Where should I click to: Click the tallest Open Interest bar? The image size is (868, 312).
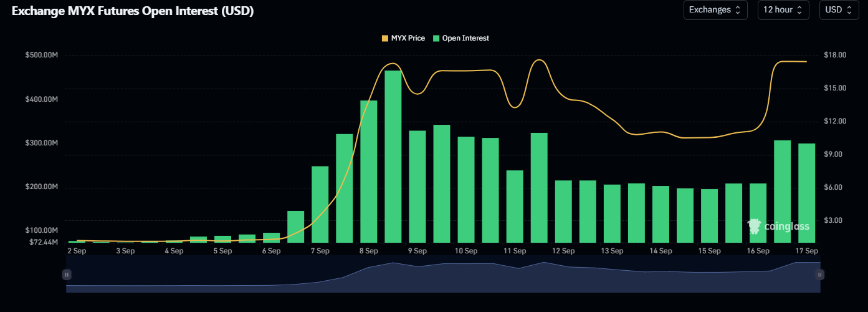tap(393, 156)
